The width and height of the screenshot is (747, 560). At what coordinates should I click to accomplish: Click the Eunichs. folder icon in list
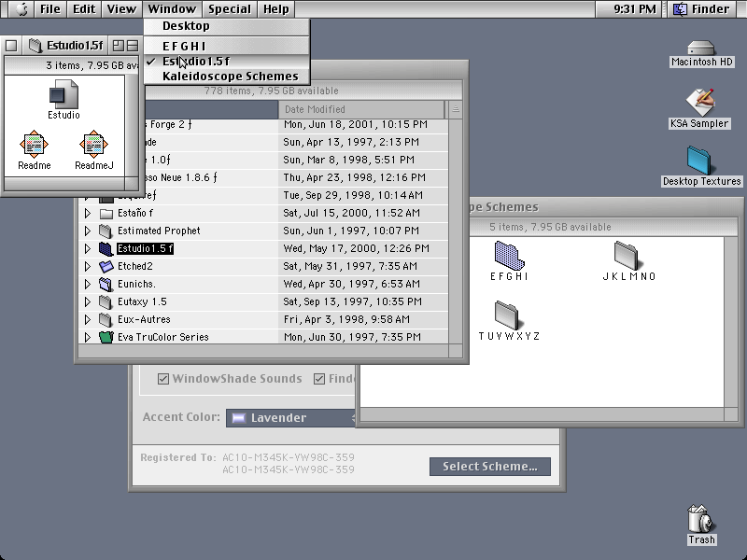click(x=106, y=285)
